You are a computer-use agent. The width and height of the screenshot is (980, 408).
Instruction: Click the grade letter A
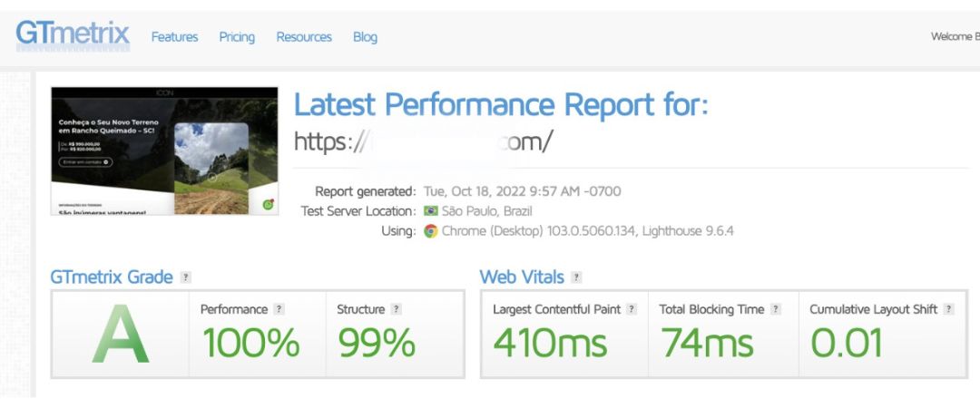pos(120,335)
